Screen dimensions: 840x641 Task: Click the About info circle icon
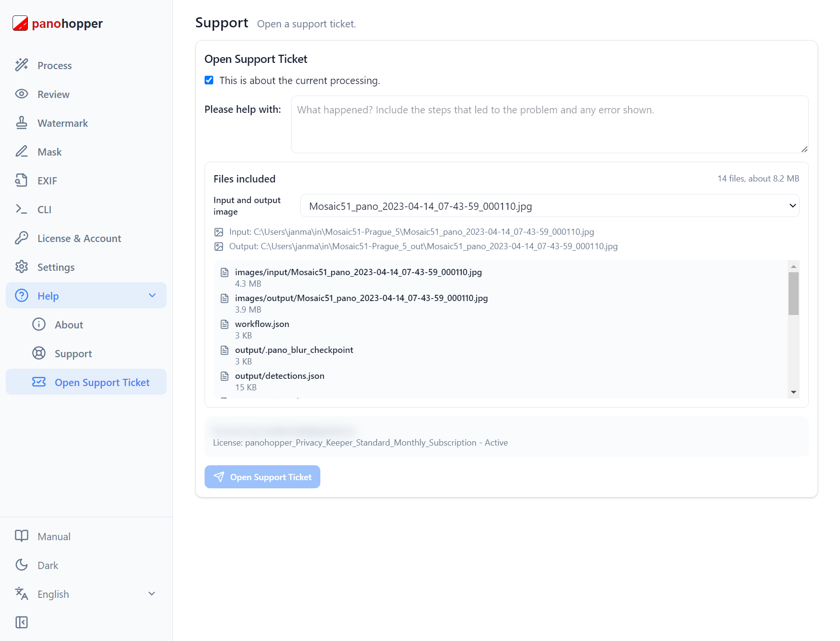click(x=39, y=324)
